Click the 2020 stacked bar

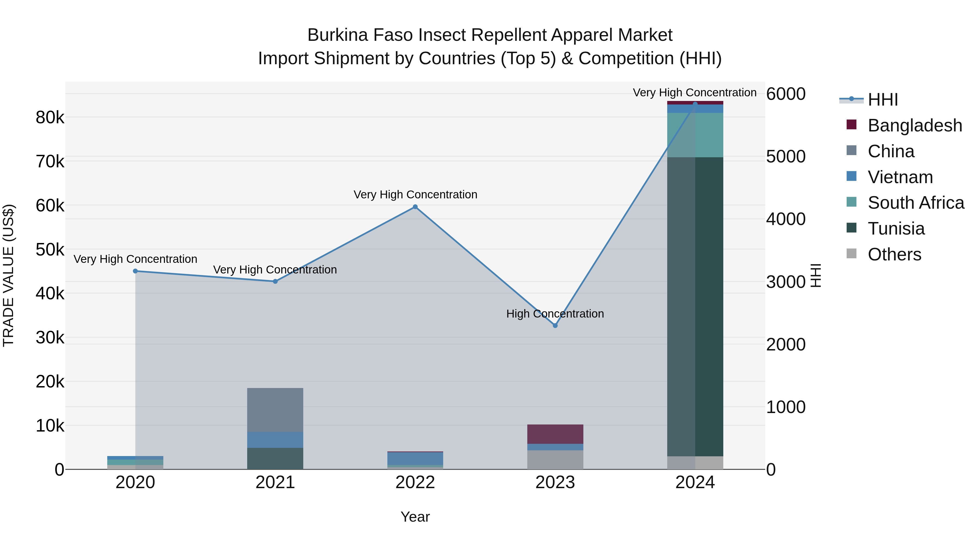coord(136,462)
